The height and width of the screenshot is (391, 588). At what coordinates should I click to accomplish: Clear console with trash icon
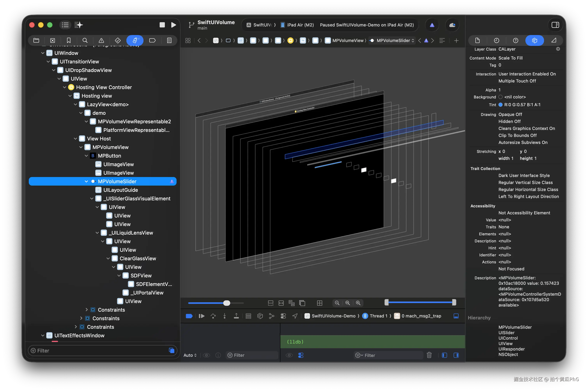[429, 355]
